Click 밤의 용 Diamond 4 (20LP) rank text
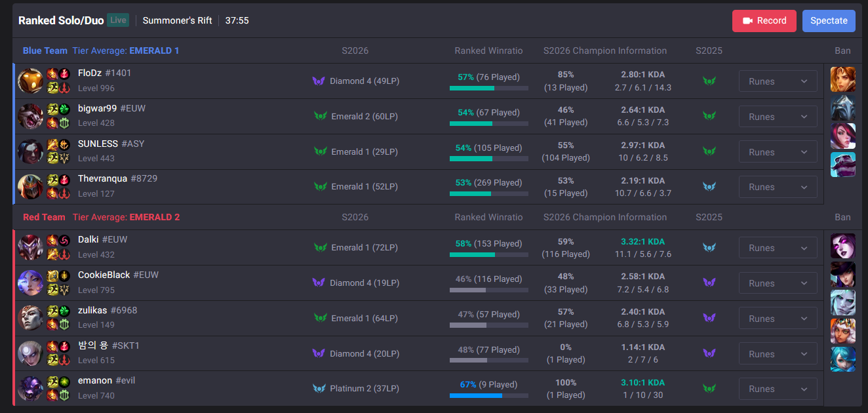The image size is (868, 413). pyautogui.click(x=365, y=354)
